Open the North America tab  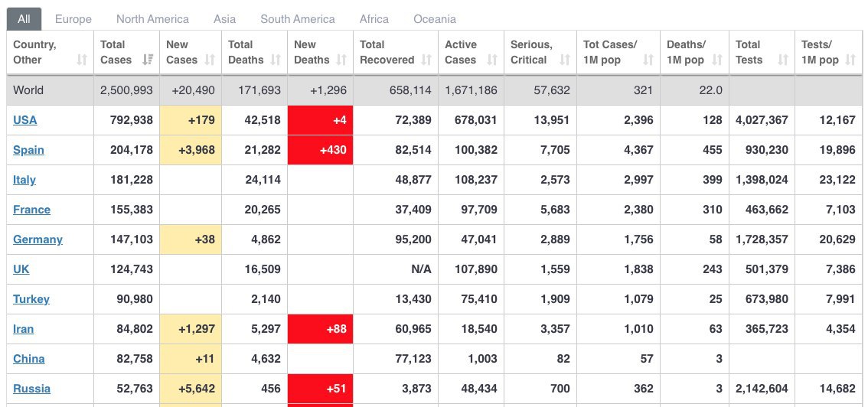pyautogui.click(x=152, y=19)
